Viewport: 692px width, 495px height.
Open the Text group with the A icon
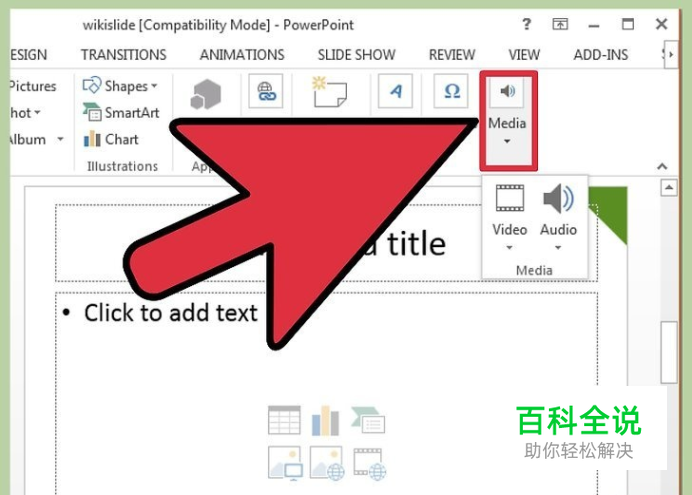[395, 91]
